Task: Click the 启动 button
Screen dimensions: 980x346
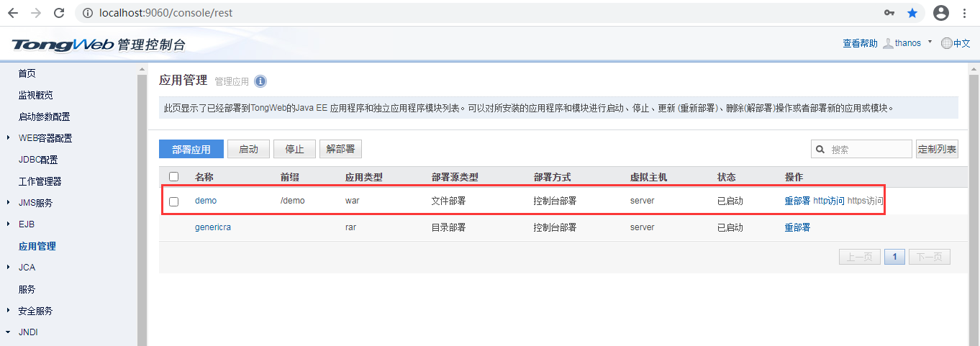Action: pyautogui.click(x=248, y=149)
